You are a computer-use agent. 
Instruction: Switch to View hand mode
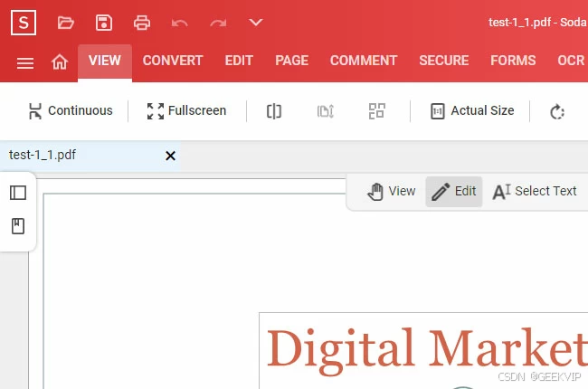pyautogui.click(x=391, y=191)
